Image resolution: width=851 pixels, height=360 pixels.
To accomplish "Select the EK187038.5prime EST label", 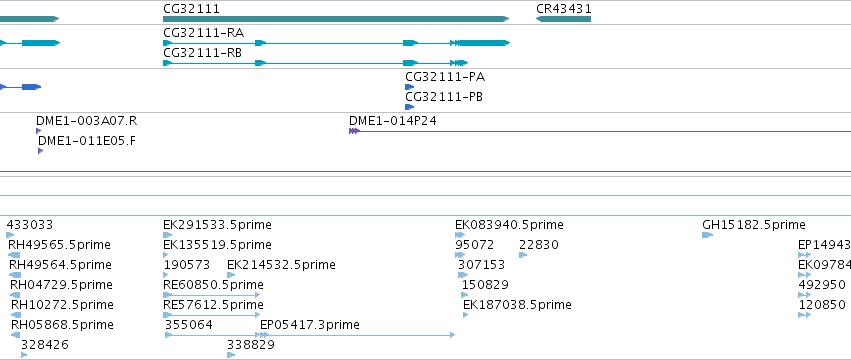I will (517, 305).
